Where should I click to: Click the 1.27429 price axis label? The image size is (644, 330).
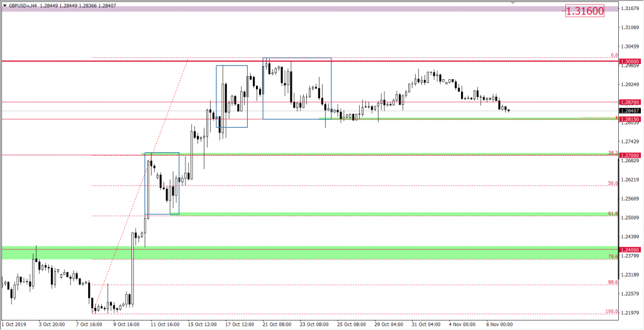(630, 141)
